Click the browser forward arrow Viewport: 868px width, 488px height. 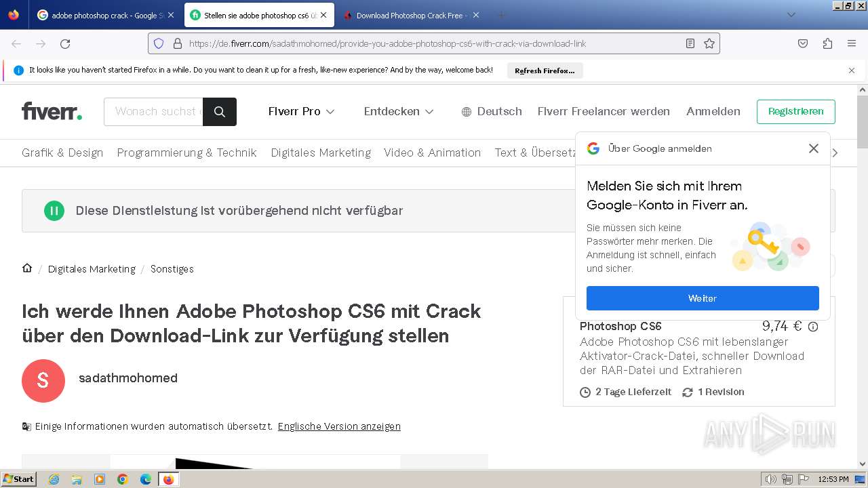41,43
